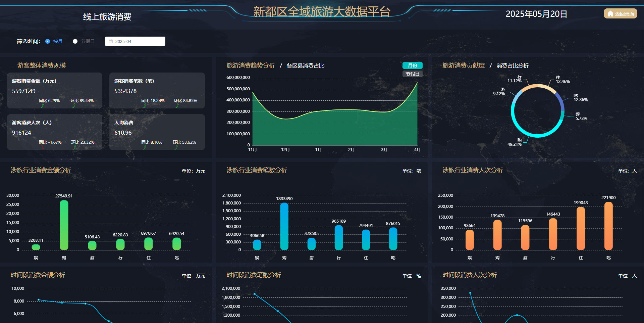
Task: Click the red arrow under 同比 -1.67%
Action: (x=43, y=147)
